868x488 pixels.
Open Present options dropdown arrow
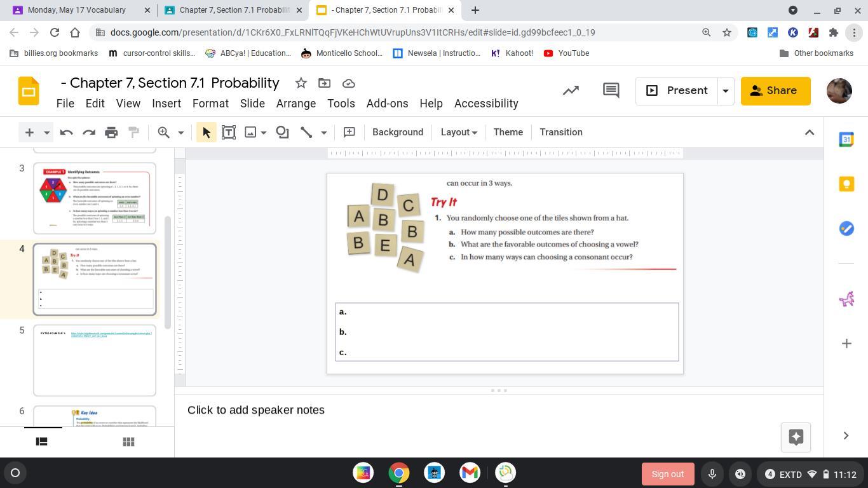tap(725, 91)
